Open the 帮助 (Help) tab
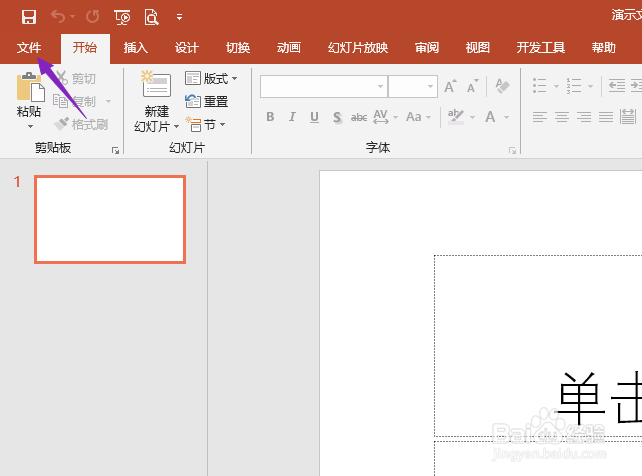 click(x=604, y=48)
